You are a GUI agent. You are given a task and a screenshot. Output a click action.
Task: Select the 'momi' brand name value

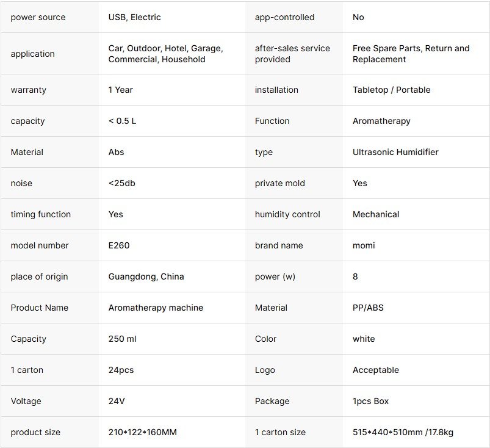(x=364, y=245)
